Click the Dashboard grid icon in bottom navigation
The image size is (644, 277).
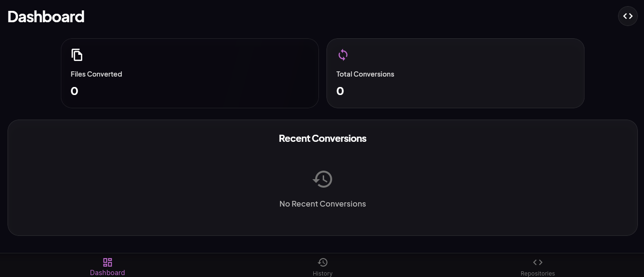pos(107,262)
